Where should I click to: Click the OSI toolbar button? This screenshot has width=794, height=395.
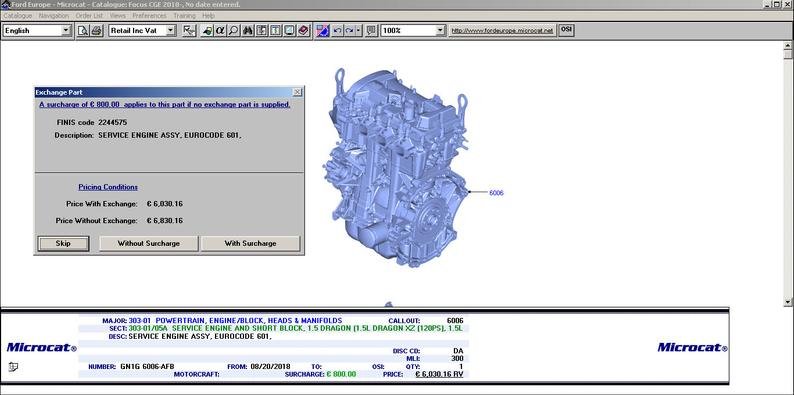566,30
